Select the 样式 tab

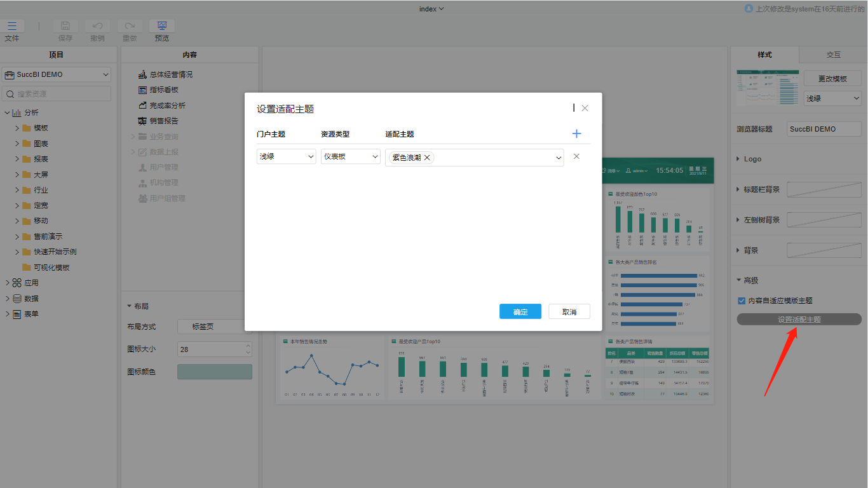coord(764,55)
